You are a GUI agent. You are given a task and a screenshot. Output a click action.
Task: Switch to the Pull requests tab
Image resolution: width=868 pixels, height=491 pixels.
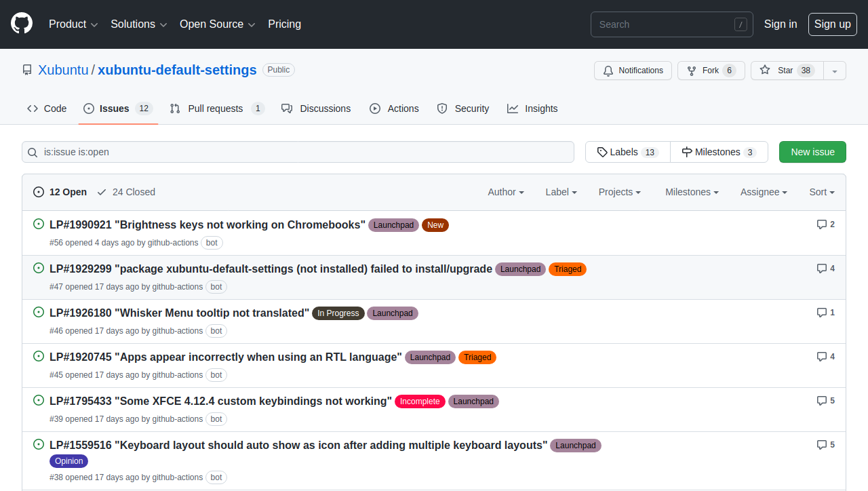tap(214, 109)
